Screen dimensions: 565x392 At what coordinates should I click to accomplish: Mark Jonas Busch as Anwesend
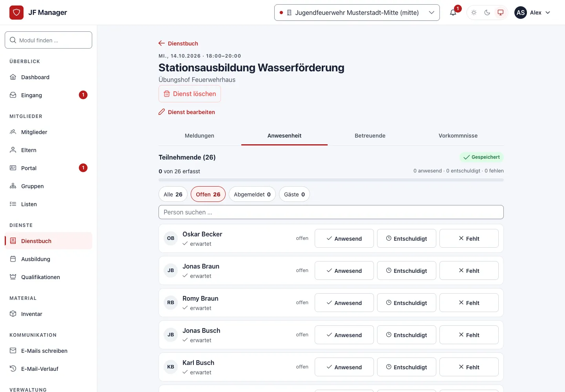pyautogui.click(x=344, y=335)
